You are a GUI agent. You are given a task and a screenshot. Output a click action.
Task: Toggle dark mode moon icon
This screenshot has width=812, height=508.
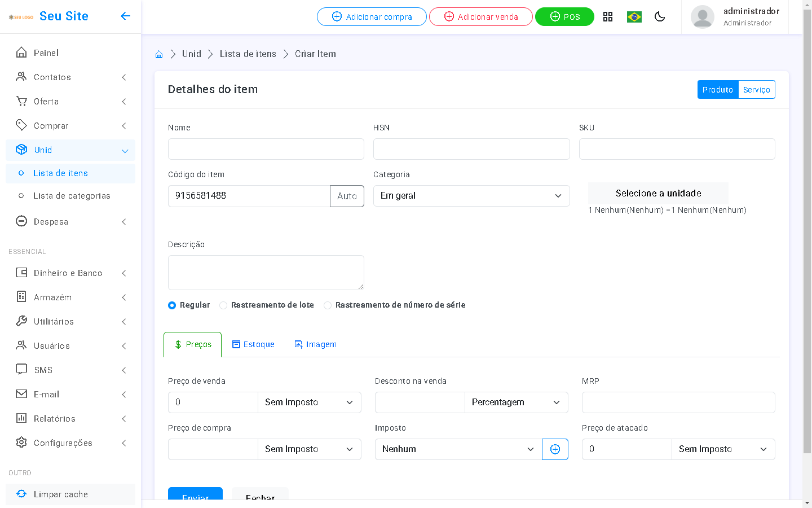coord(660,17)
